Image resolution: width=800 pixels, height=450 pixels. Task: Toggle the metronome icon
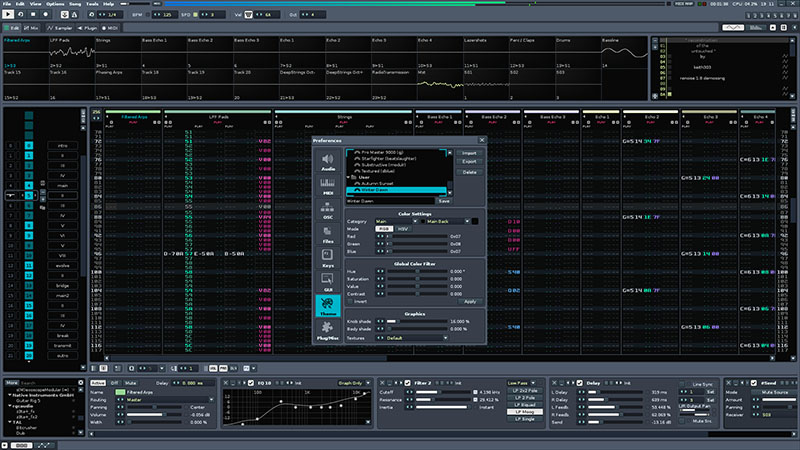[74, 15]
